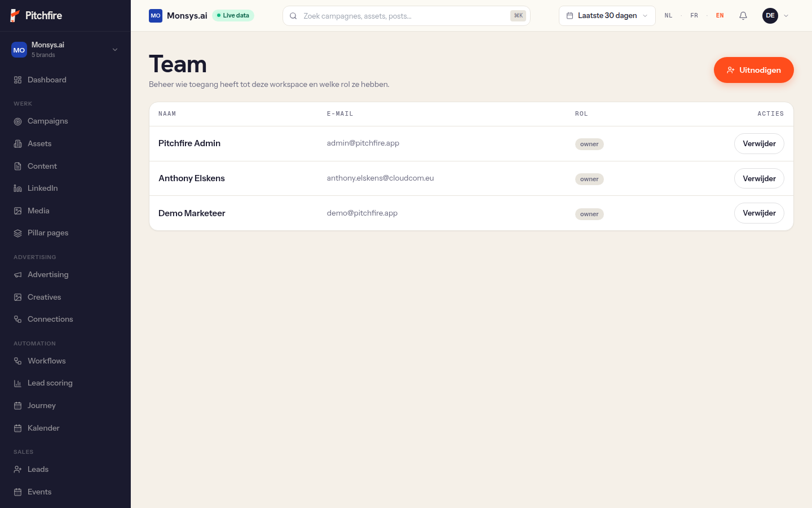Click the Assets icon in sidebar

coord(17,144)
